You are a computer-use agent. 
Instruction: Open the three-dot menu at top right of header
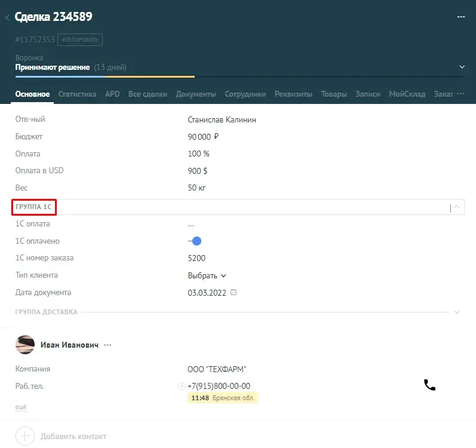461,17
